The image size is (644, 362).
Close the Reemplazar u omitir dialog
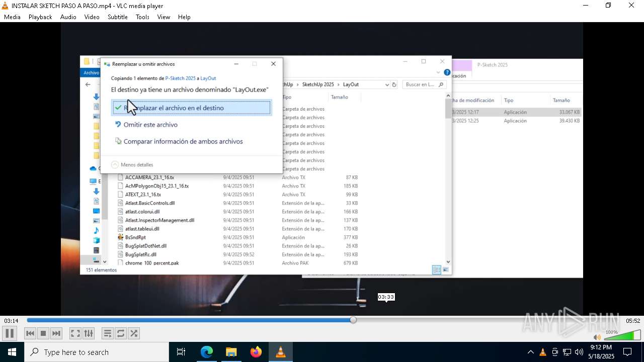[x=273, y=64]
